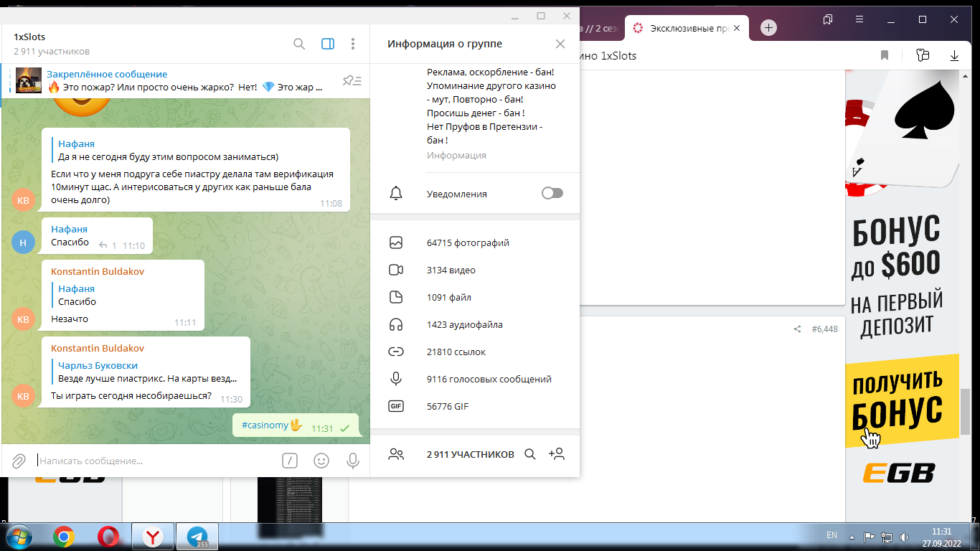
Task: Open a new browser tab
Action: (768, 28)
